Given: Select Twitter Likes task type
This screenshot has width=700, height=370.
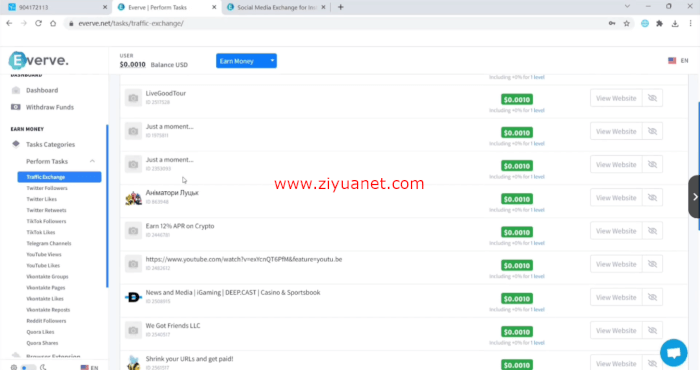Looking at the screenshot, I should coord(42,199).
